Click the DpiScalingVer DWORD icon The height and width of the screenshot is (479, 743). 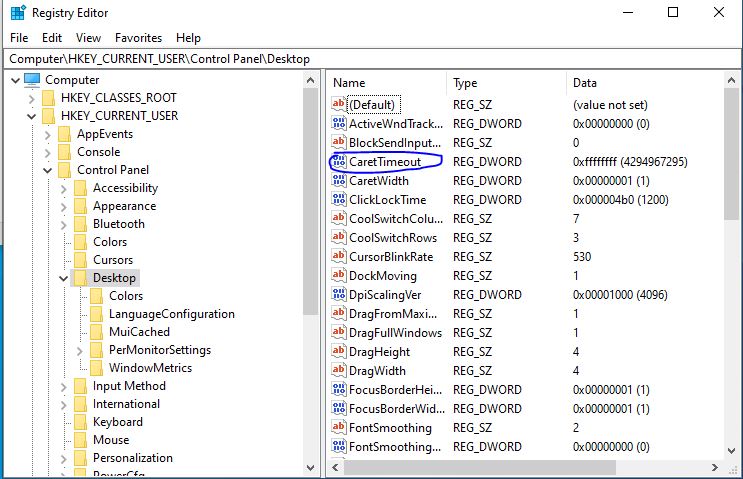pyautogui.click(x=339, y=295)
